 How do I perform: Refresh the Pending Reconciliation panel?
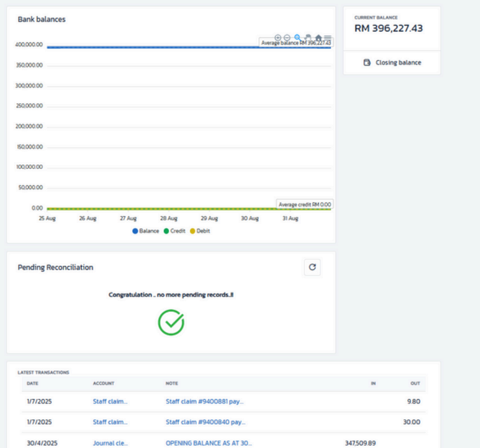click(312, 267)
